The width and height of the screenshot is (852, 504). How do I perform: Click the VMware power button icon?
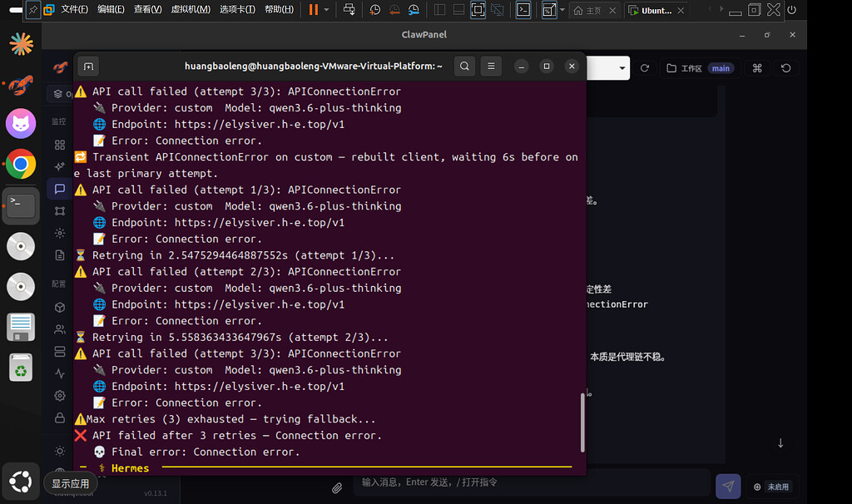792,10
